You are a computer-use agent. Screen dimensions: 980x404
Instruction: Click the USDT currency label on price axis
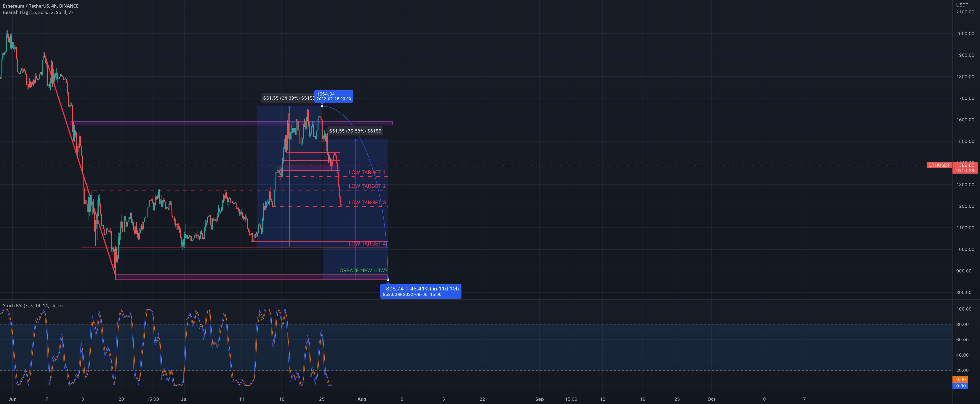pyautogui.click(x=962, y=5)
